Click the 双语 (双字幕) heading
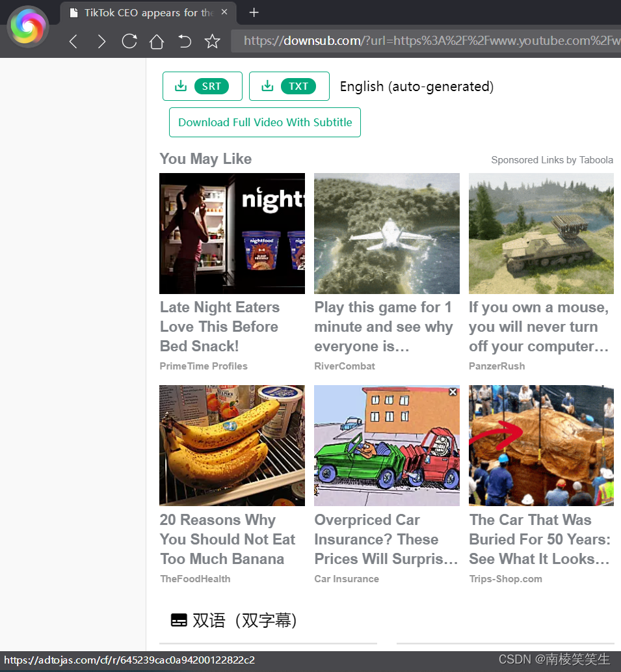The image size is (621, 672). point(244,620)
